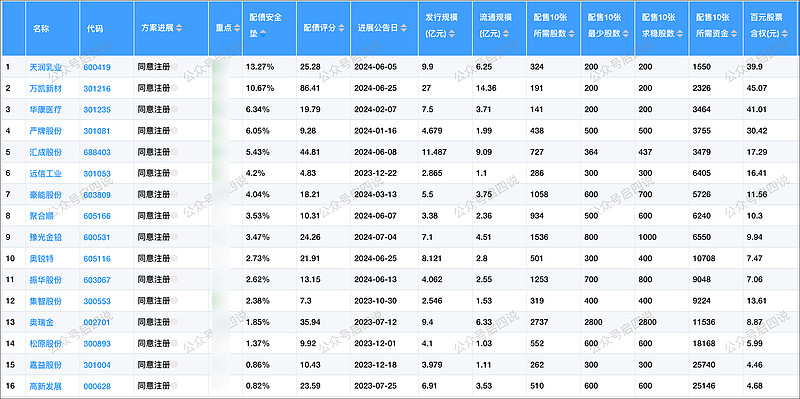Sort by 流通规模(亿元) column arrows
Screen dimensions: 800x399
click(506, 34)
